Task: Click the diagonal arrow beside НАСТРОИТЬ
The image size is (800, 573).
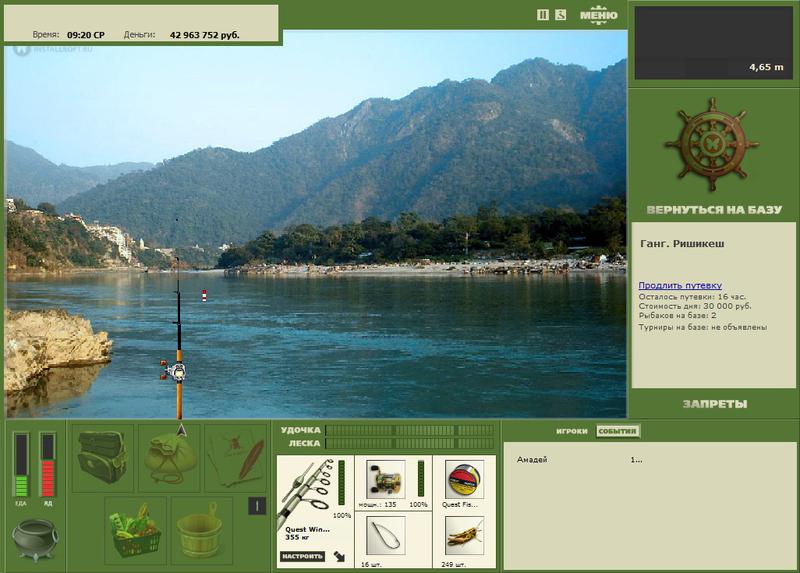Action: [x=339, y=556]
